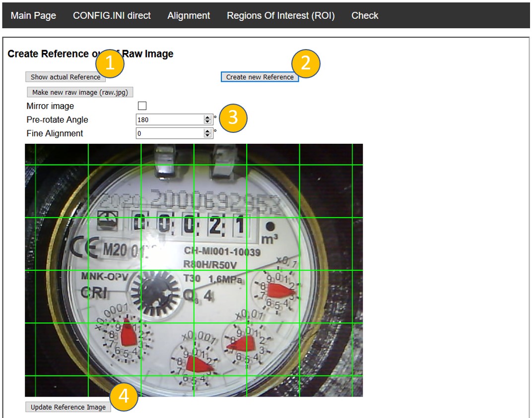Click the yellow number 4 badge

coord(124,398)
